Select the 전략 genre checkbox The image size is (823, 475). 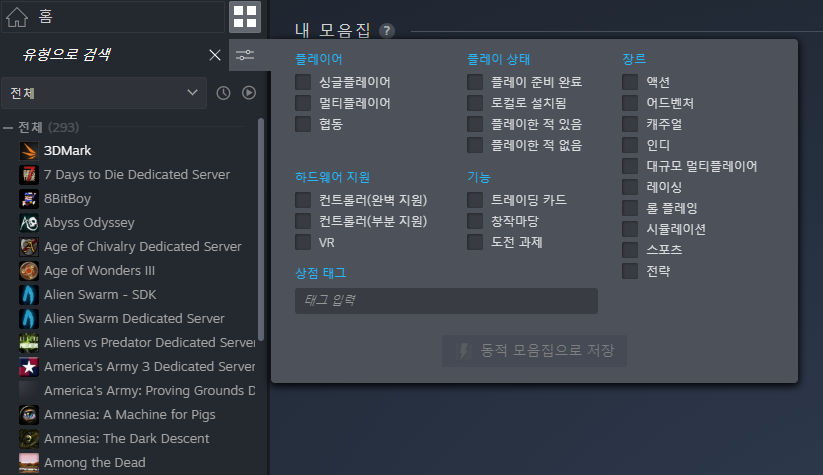coord(630,271)
